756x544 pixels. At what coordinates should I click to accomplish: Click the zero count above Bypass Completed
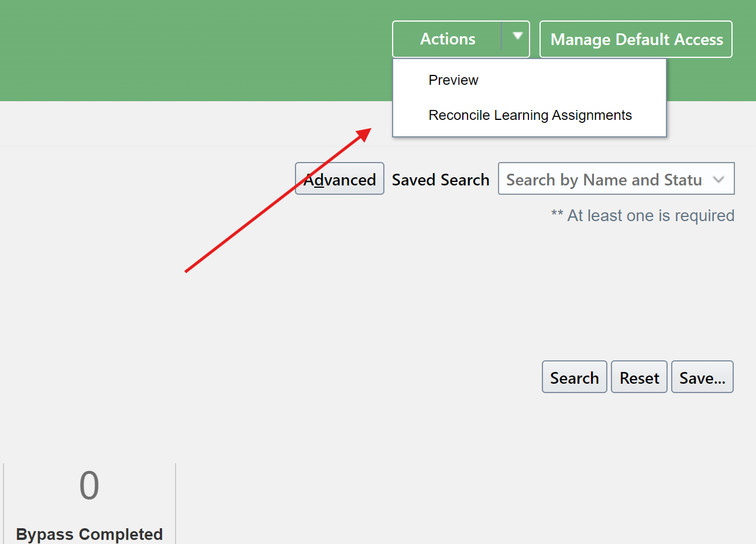pyautogui.click(x=89, y=485)
